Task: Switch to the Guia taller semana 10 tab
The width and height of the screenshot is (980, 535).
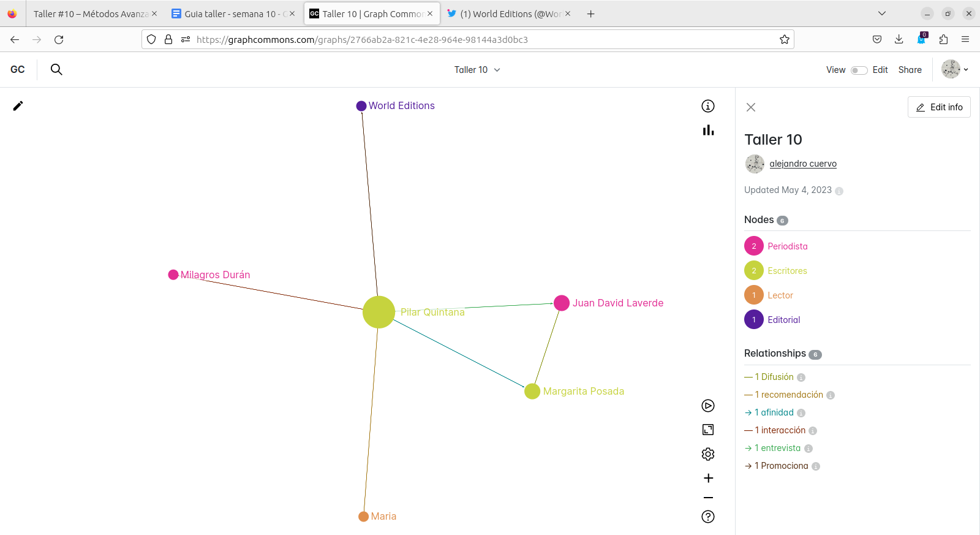Action: coord(233,13)
